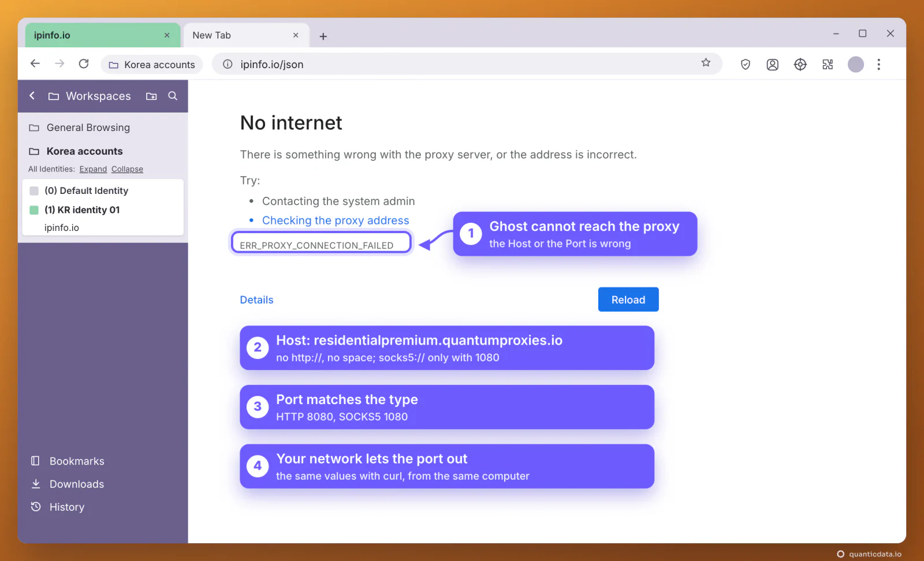This screenshot has width=924, height=561.
Task: Expand the Details link
Action: click(257, 300)
